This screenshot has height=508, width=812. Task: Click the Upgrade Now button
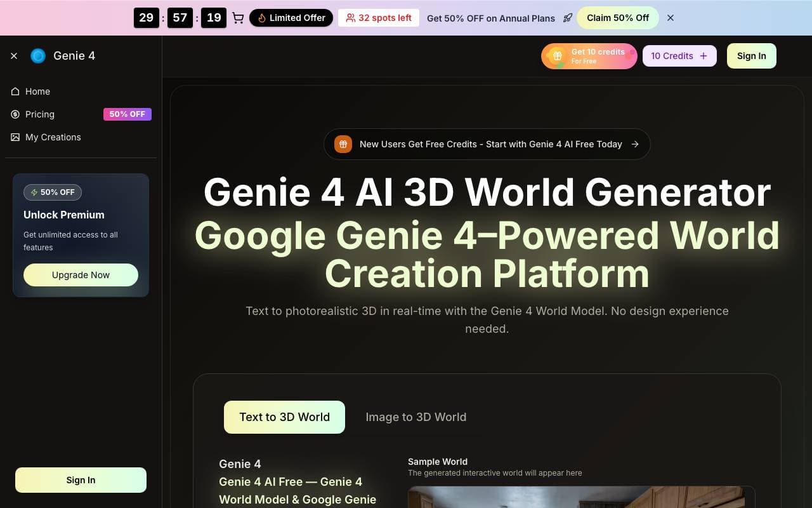pyautogui.click(x=81, y=275)
